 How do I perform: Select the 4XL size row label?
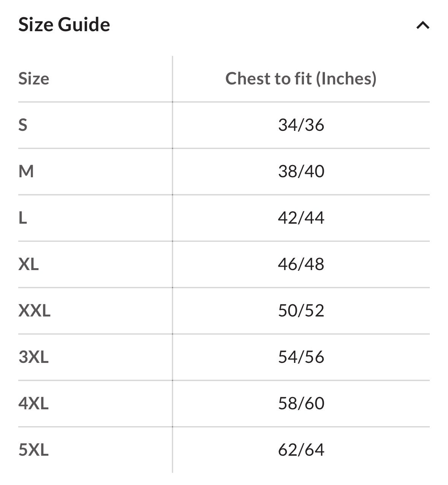[33, 404]
